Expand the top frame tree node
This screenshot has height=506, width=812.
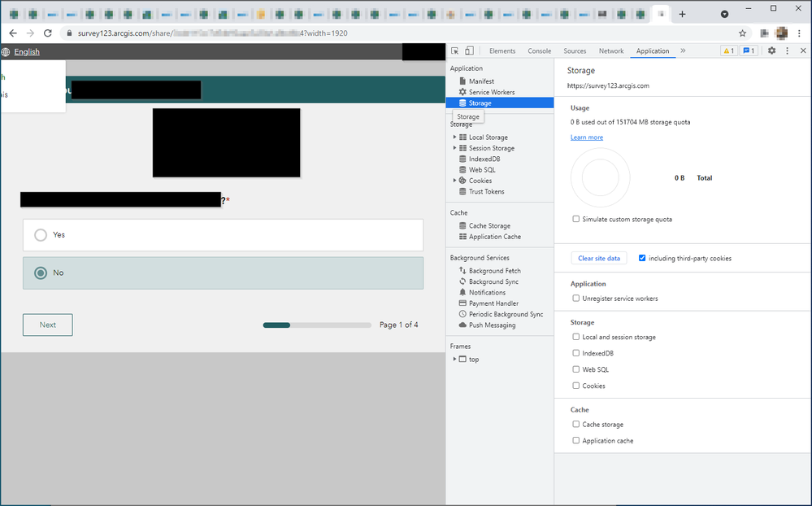point(454,359)
